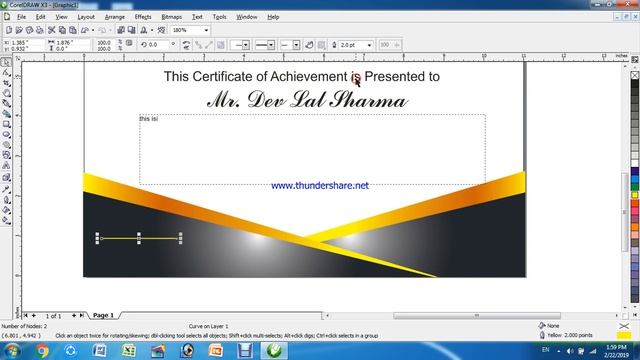Go to the first page navigation button
The image size is (640, 360).
26,316
